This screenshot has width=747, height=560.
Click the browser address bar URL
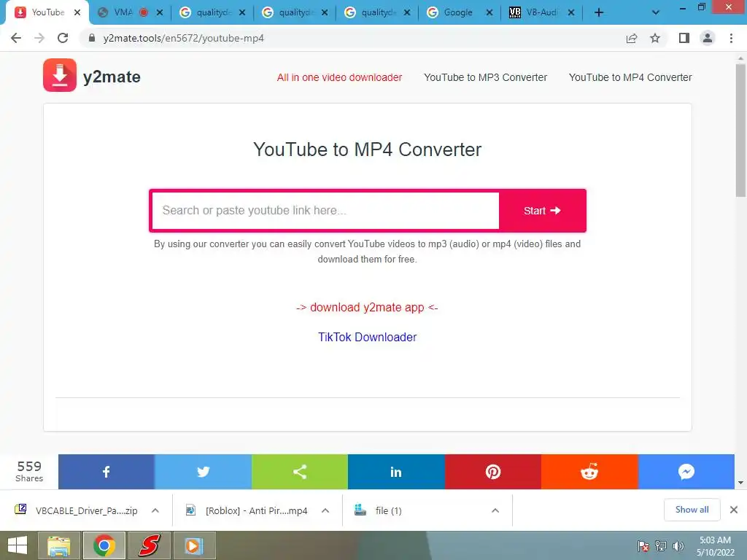pos(183,38)
